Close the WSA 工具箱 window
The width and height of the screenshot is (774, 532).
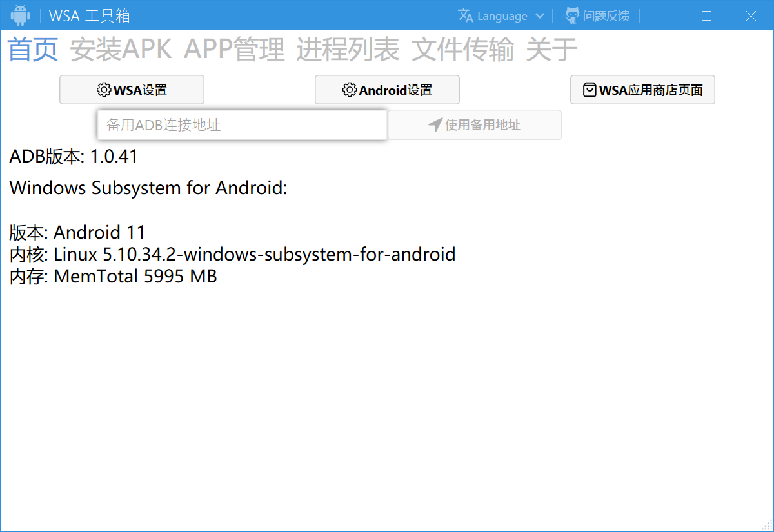[751, 15]
